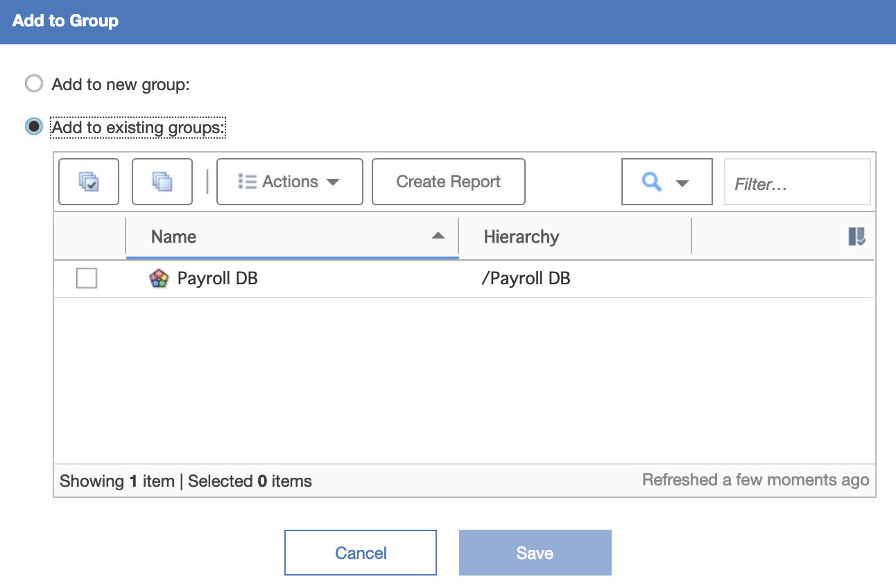This screenshot has width=896, height=588.
Task: Click the Hierarchy column header
Action: pos(522,236)
